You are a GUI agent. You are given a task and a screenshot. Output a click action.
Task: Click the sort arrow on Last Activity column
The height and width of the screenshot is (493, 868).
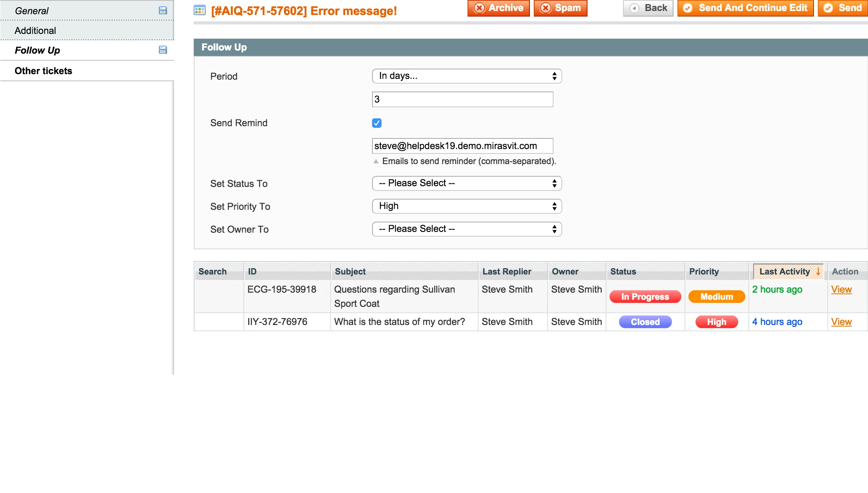point(817,271)
